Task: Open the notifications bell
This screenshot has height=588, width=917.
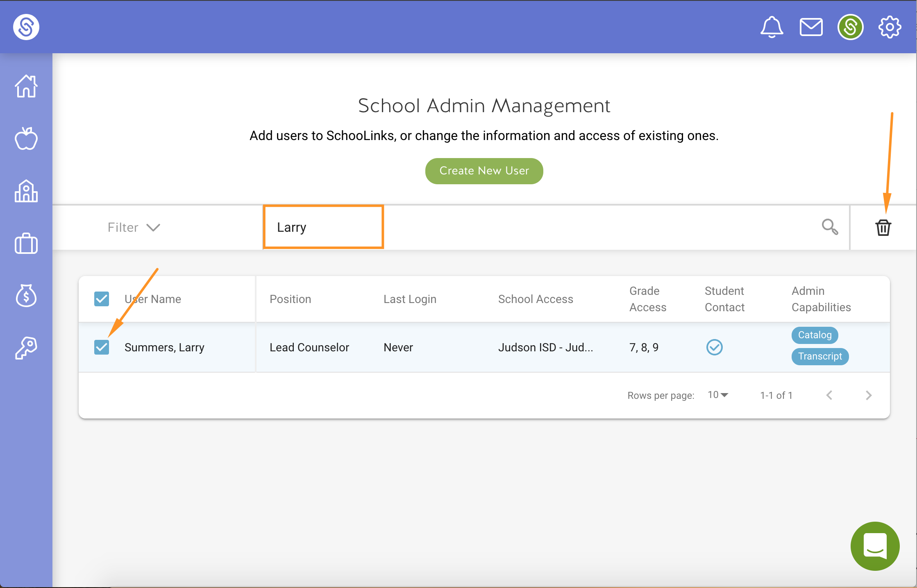Action: (x=772, y=27)
